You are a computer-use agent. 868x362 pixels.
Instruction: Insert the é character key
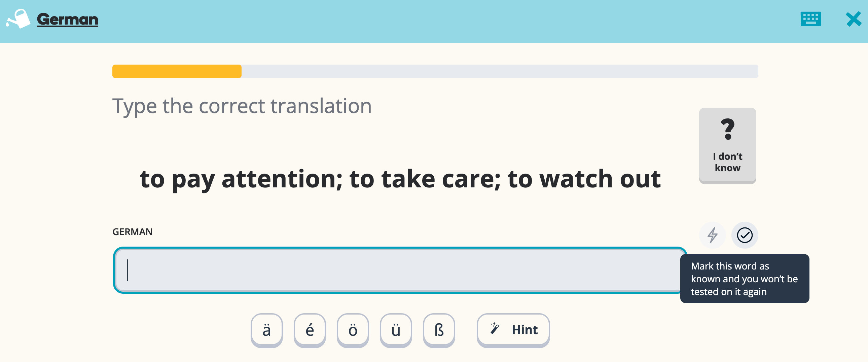point(310,330)
